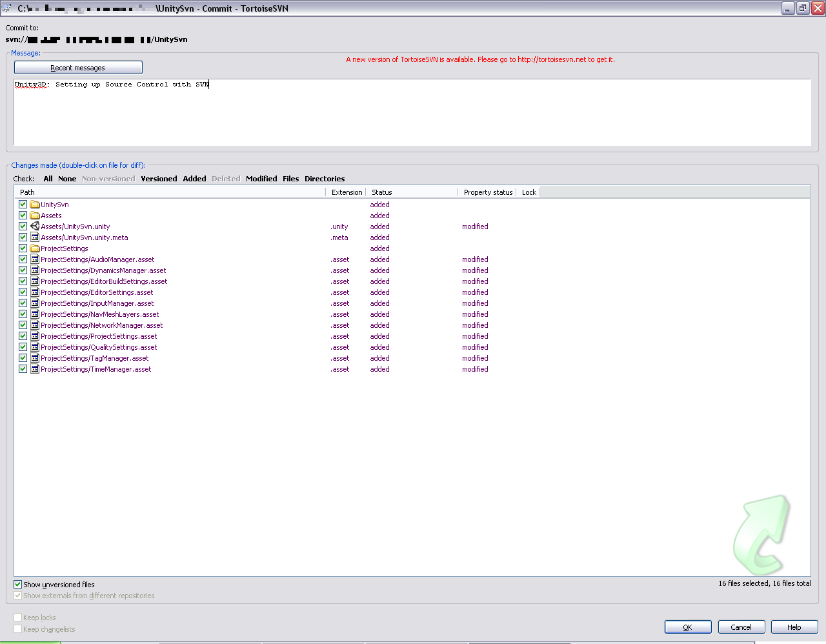Click Cancel to abort the commit
Viewport: 826px width, 644px height.
point(741,627)
